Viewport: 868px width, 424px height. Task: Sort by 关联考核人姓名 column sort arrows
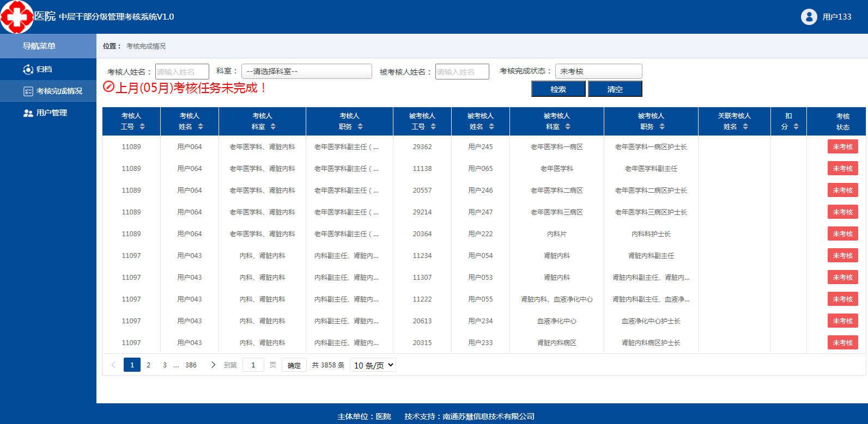(x=745, y=127)
